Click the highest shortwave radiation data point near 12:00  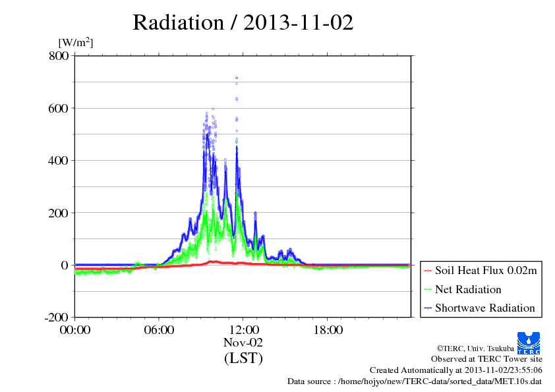(237, 78)
